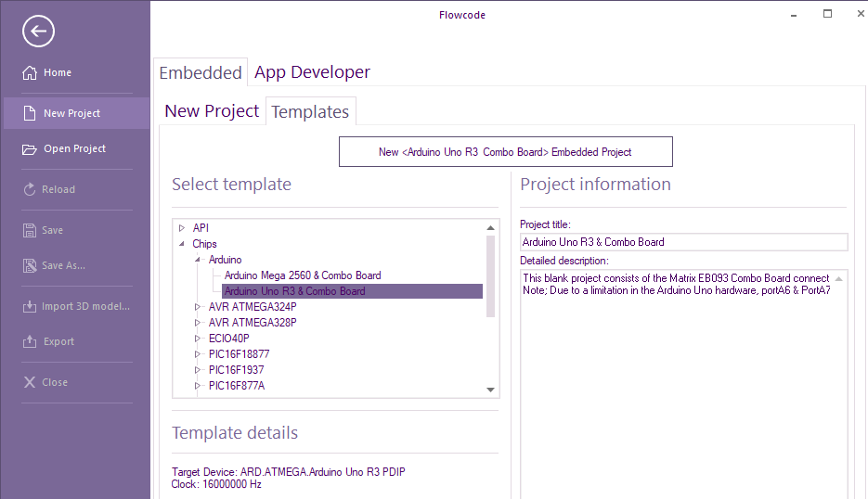
Task: Expand the AVR ATMEGA324P node
Action: (x=198, y=306)
